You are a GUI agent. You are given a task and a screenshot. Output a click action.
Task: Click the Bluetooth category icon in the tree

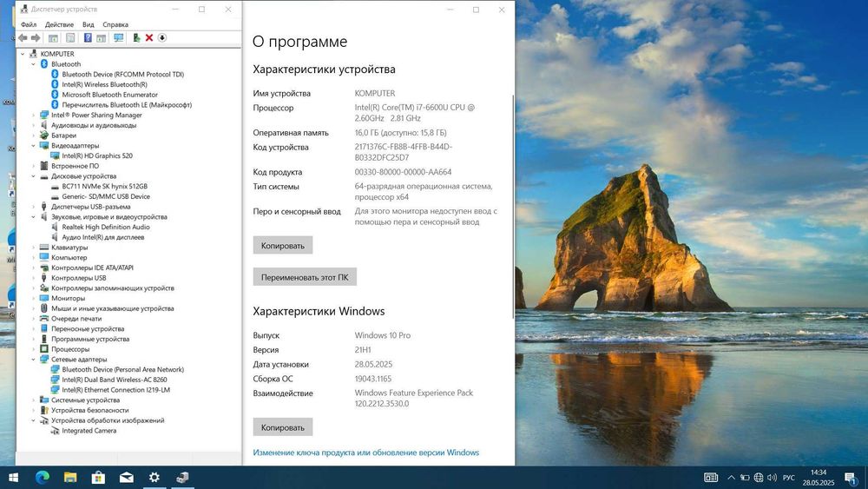tap(44, 64)
